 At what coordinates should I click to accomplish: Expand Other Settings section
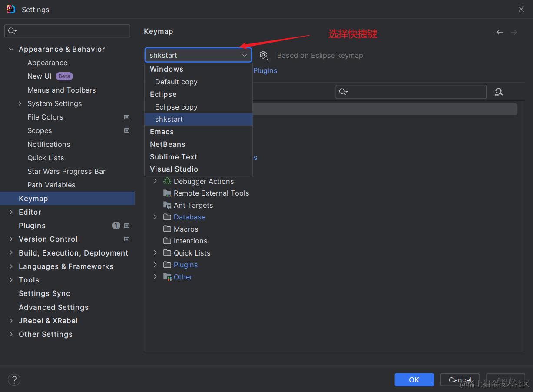click(11, 334)
